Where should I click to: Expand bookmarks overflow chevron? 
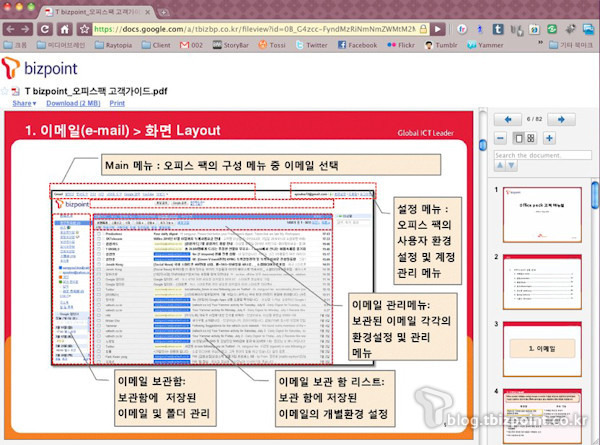(540, 43)
